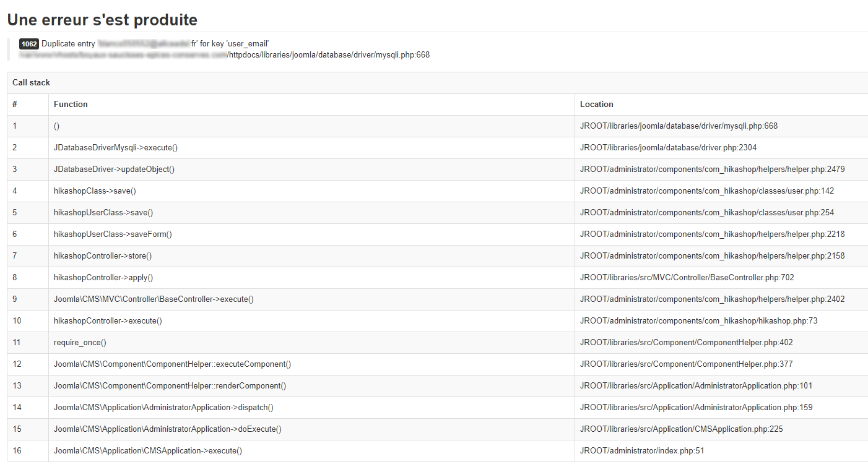
Task: Select the hikashopController->store() function cell
Action: tap(103, 256)
